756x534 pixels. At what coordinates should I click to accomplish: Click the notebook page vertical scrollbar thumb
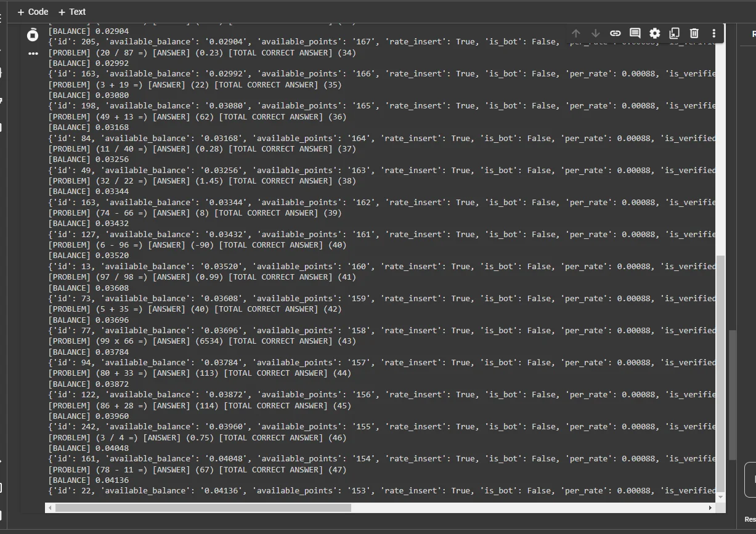pos(733,395)
